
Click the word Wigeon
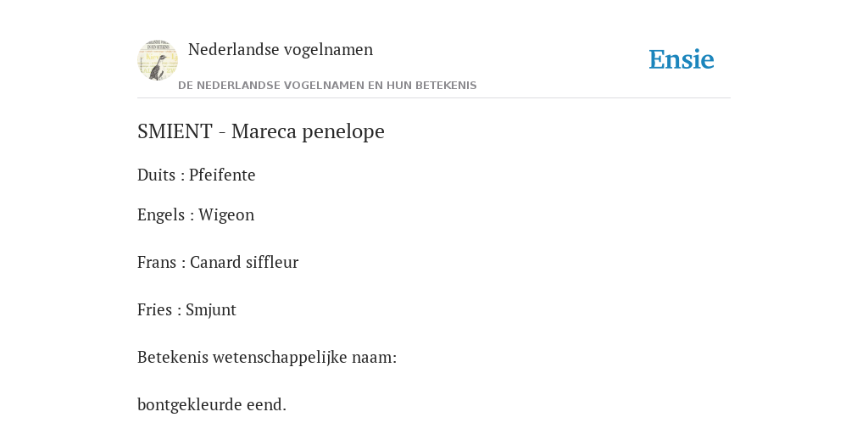225,214
